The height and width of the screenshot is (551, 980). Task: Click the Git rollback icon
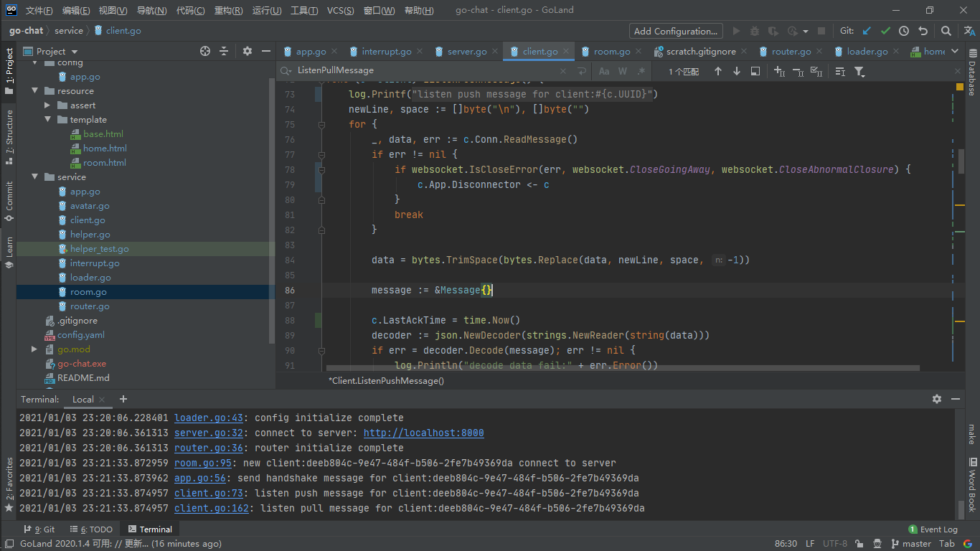[923, 31]
